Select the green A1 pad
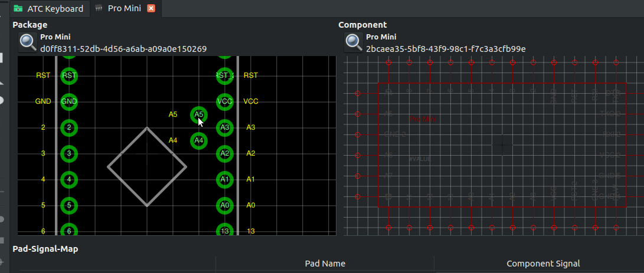The height and width of the screenshot is (273, 644). (x=225, y=179)
